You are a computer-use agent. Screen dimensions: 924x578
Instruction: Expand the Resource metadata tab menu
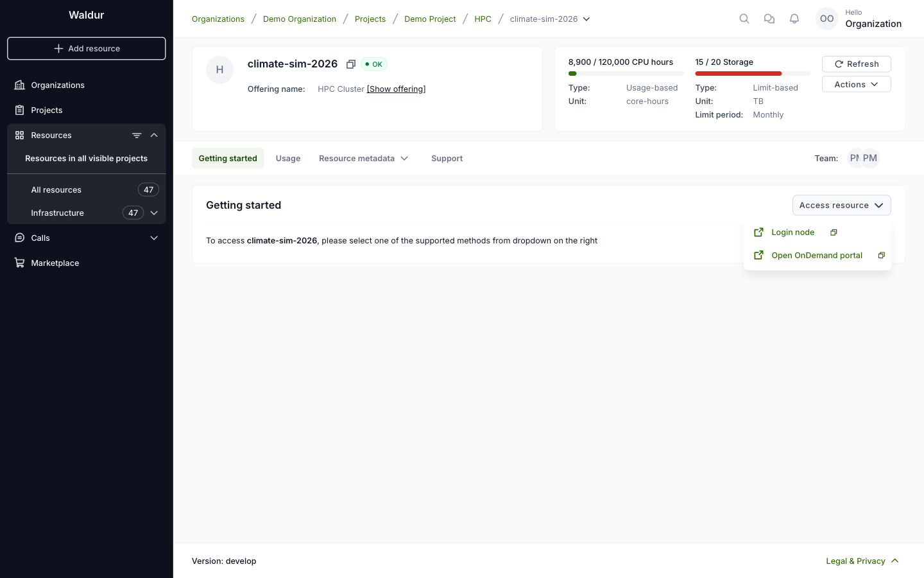pos(364,159)
